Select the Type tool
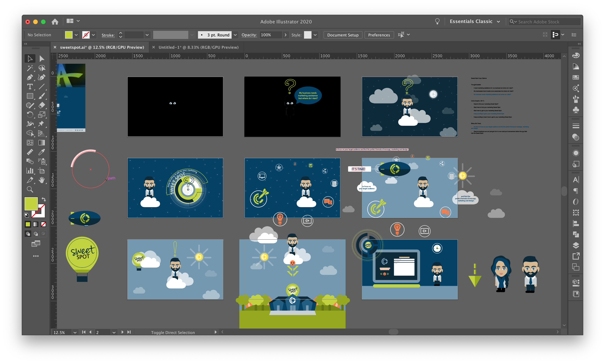 coord(30,87)
